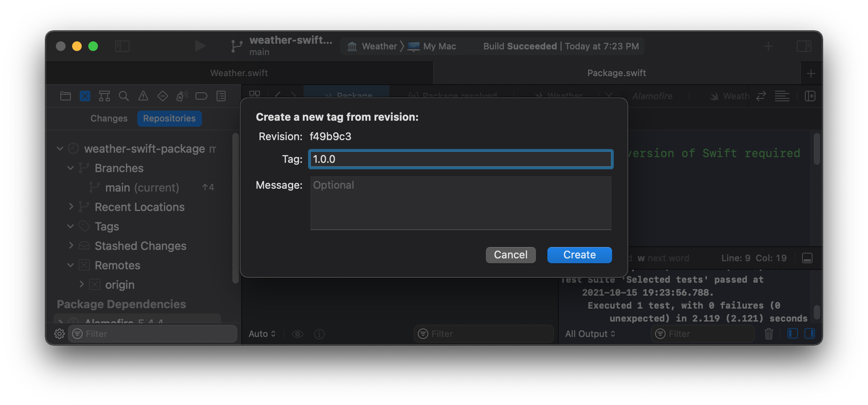Hide the debug area button
Viewport: 868px width, 405px height.
pyautogui.click(x=807, y=258)
